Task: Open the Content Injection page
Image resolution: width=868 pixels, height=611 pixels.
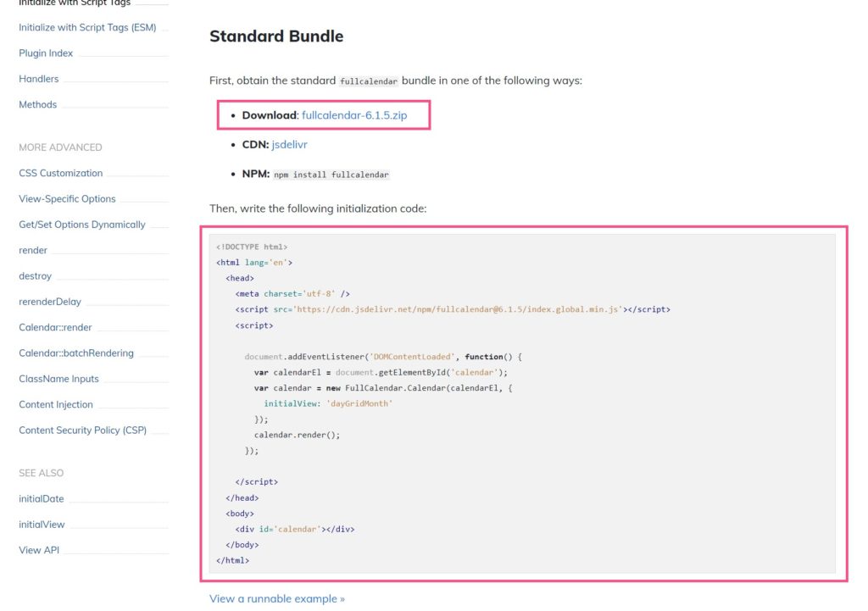Action: 55,404
